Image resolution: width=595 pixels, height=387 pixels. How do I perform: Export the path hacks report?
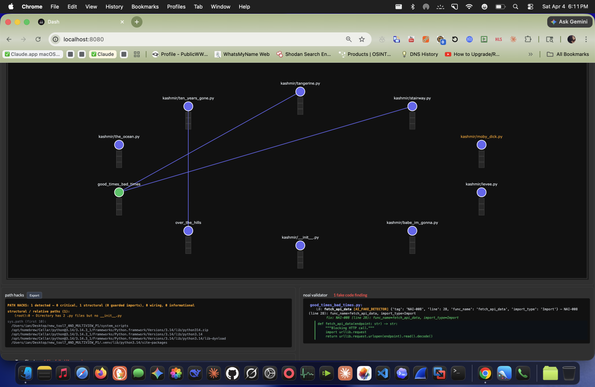[35, 295]
